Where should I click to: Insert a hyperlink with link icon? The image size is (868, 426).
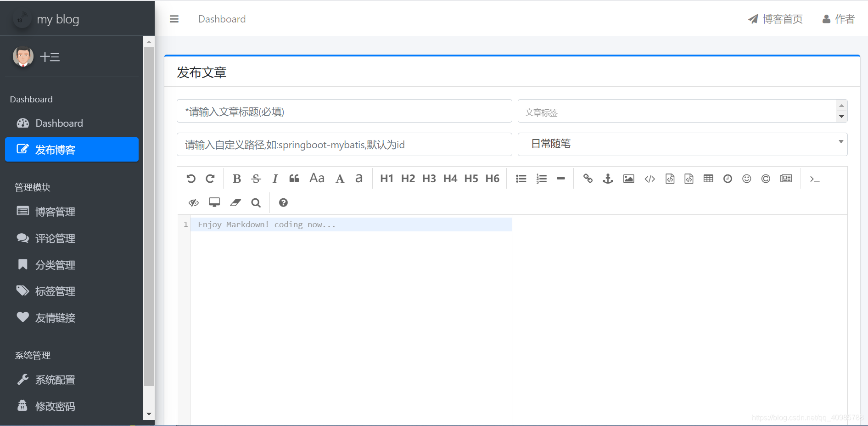(x=588, y=179)
